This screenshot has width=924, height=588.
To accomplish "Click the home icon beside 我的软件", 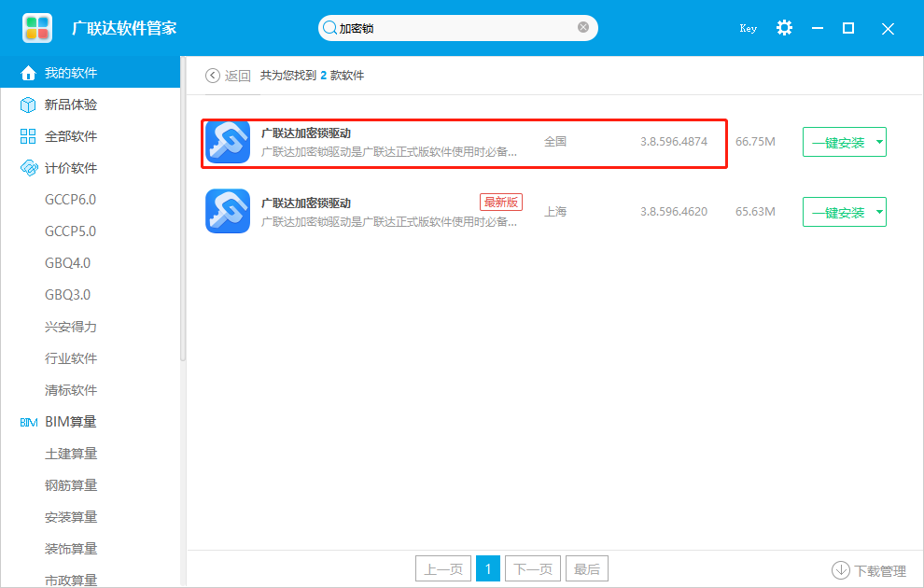I will pos(28,73).
